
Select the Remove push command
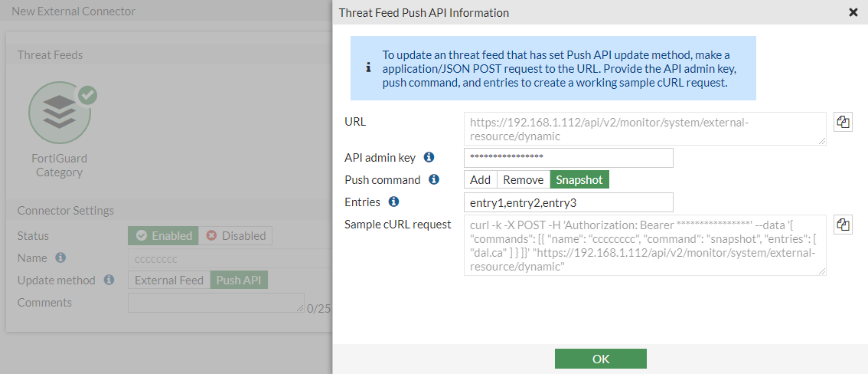pos(524,180)
